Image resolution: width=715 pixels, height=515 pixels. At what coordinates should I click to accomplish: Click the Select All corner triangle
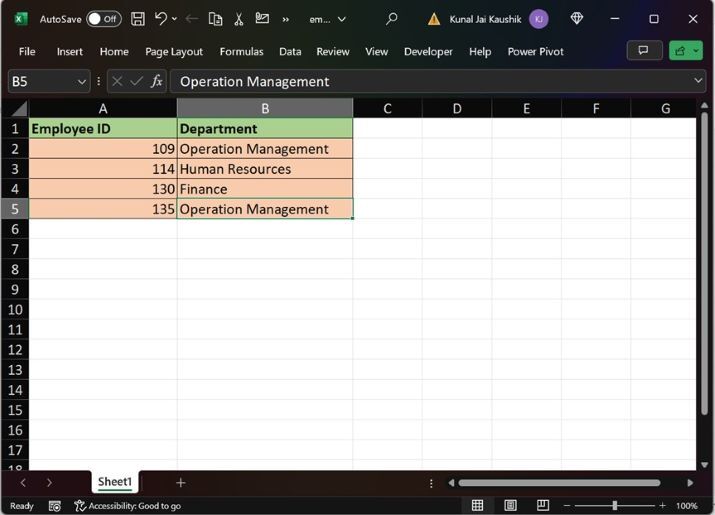pyautogui.click(x=19, y=109)
